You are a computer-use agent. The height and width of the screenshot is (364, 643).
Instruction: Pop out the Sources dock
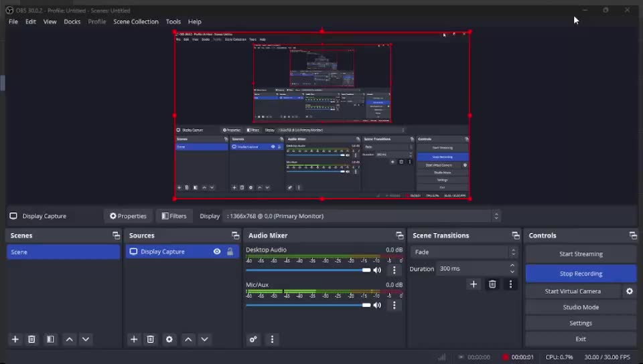click(235, 236)
